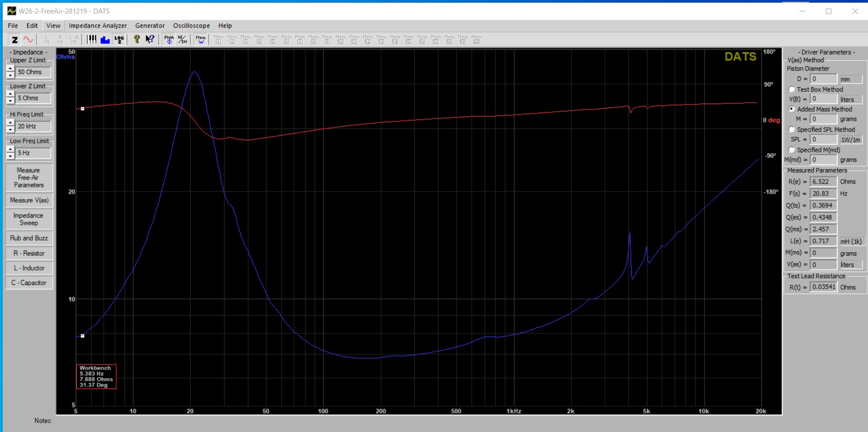The height and width of the screenshot is (432, 868).
Task: Increase the Hi Freq Limit stepper
Action: tap(10, 123)
